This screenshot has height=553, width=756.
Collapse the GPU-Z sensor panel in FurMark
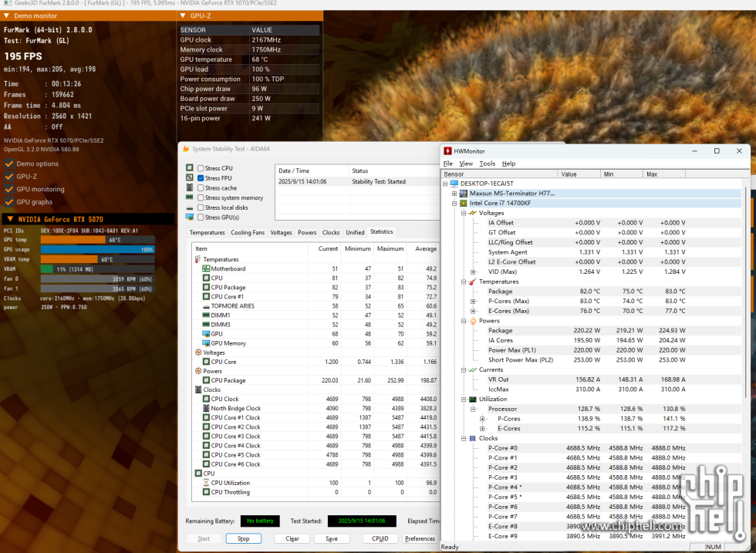point(183,16)
